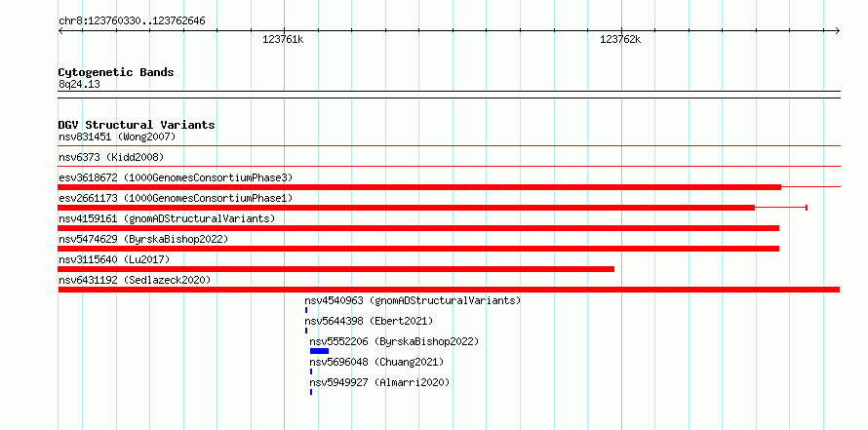Image resolution: width=868 pixels, height=430 pixels.
Task: Click the small blue nsv5696048 marker
Action: point(311,371)
